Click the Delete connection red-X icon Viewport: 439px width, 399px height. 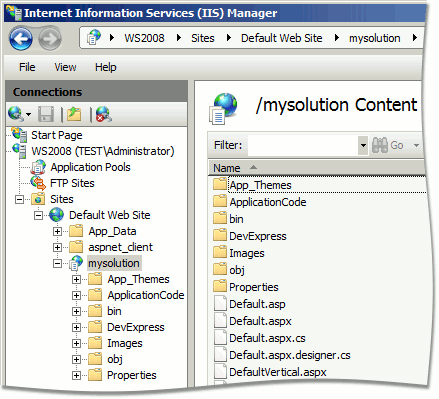[x=103, y=114]
